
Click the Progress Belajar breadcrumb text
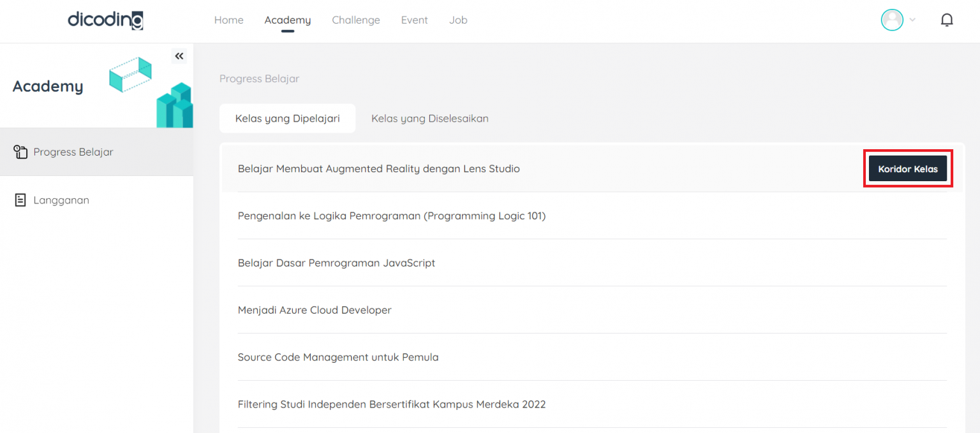[x=259, y=78]
